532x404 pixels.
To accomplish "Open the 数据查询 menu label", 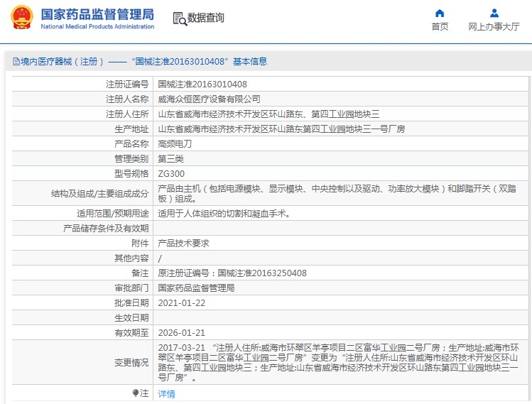I will [x=205, y=18].
